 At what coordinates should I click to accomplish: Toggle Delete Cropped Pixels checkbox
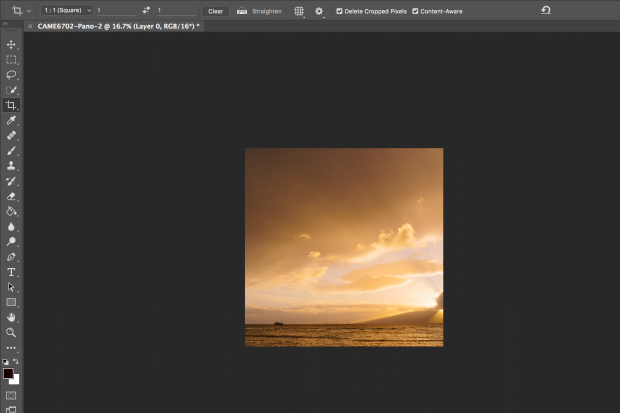[339, 11]
